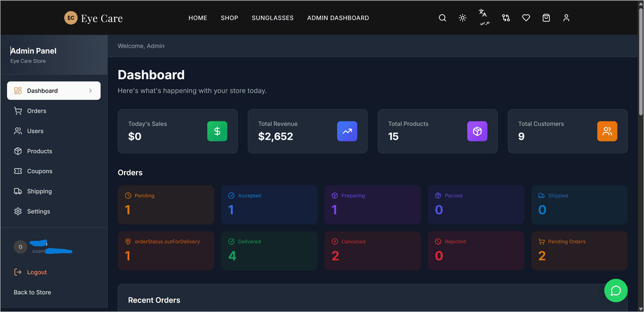Click the $2,652 revenue value

point(275,136)
